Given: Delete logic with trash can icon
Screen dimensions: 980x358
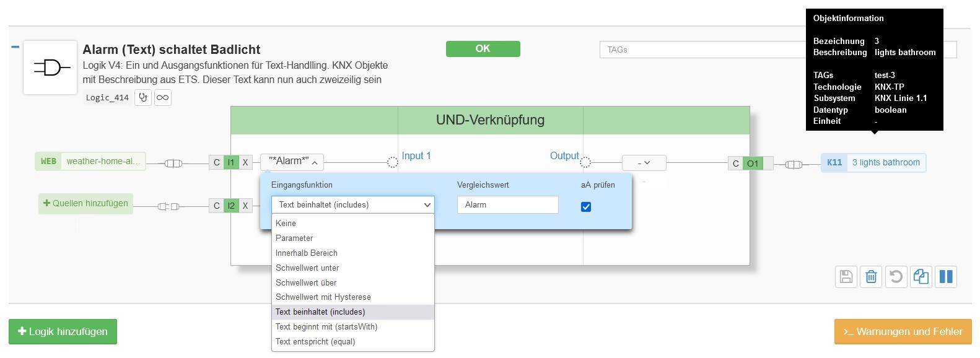Looking at the screenshot, I should [x=871, y=276].
